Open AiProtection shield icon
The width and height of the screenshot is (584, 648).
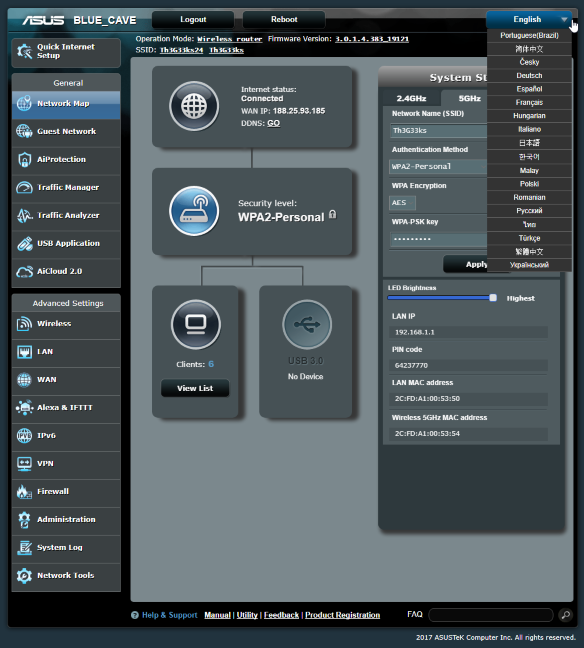click(x=24, y=159)
